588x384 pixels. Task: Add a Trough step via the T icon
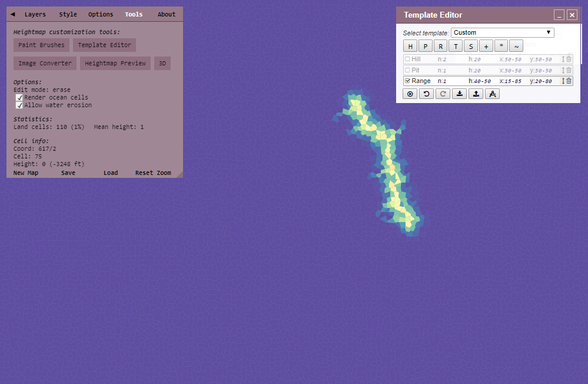[456, 45]
